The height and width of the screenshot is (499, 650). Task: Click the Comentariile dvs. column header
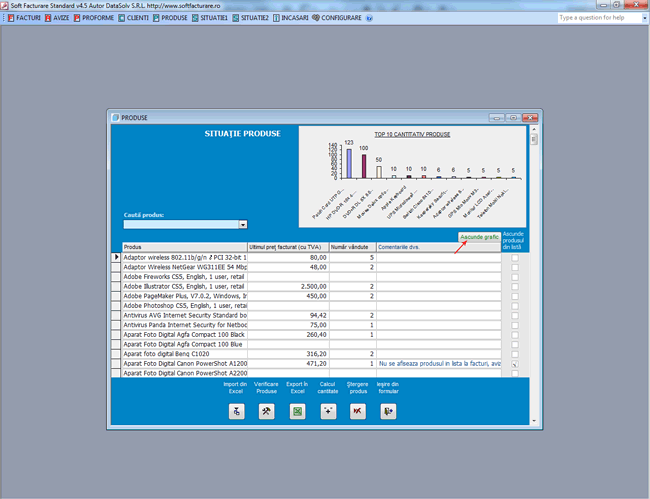(x=439, y=247)
